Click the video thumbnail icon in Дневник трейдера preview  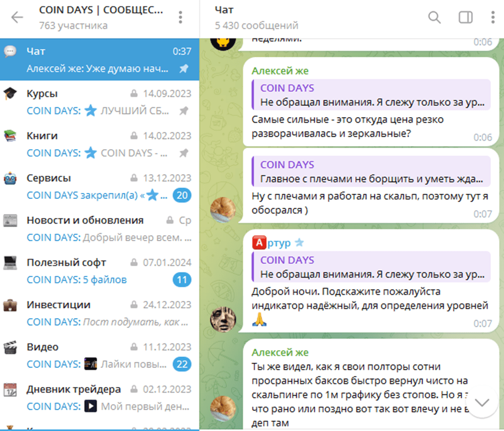coord(91,406)
